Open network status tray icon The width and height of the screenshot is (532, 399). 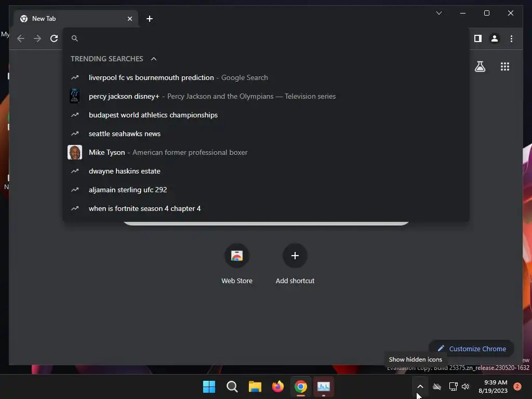(x=453, y=387)
